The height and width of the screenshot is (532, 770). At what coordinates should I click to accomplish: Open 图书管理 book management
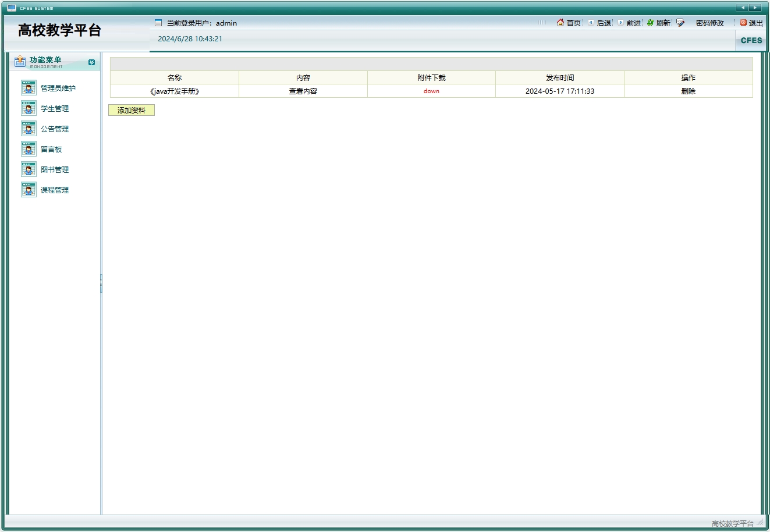tap(54, 169)
